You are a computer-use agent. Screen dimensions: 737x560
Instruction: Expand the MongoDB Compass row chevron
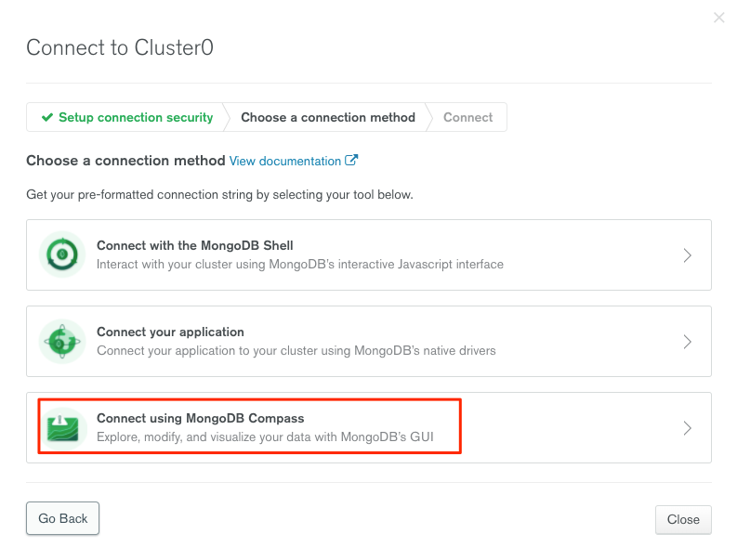688,428
